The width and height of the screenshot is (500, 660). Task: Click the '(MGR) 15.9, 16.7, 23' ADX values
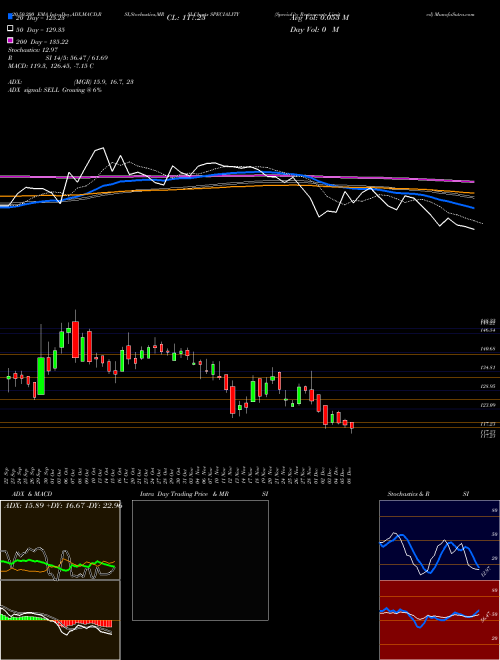coord(104,82)
